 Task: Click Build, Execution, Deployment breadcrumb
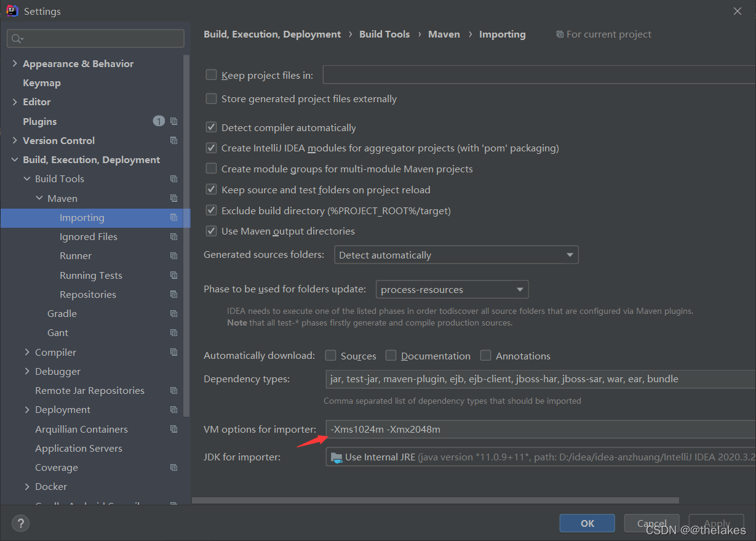point(273,34)
